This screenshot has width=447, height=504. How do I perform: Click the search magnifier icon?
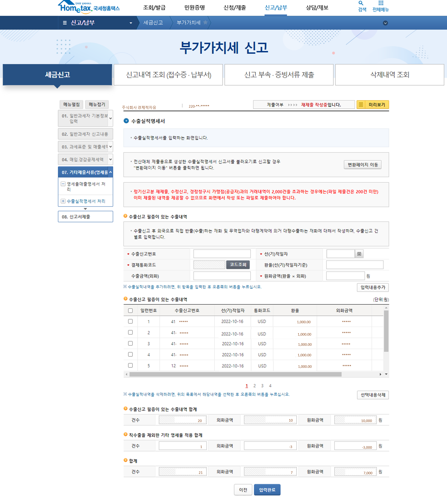(361, 3)
